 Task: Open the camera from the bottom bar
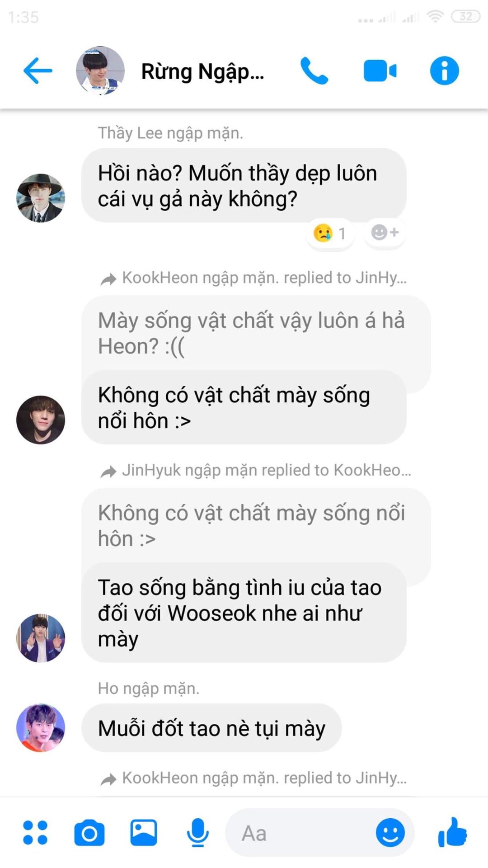point(89,833)
